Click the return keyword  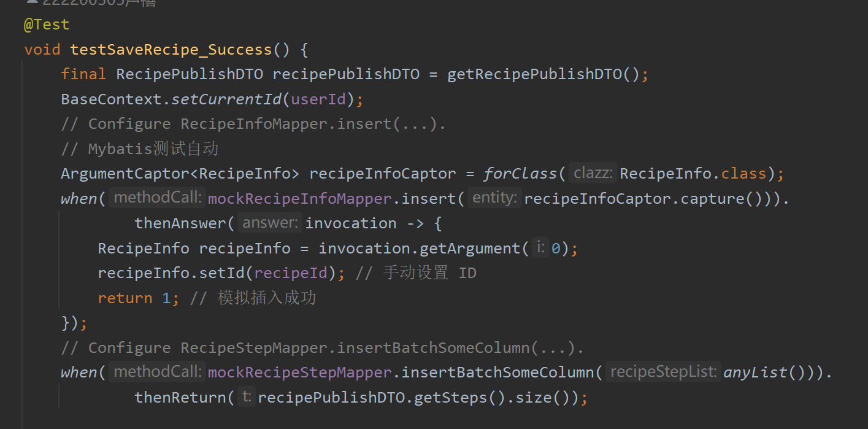point(125,298)
